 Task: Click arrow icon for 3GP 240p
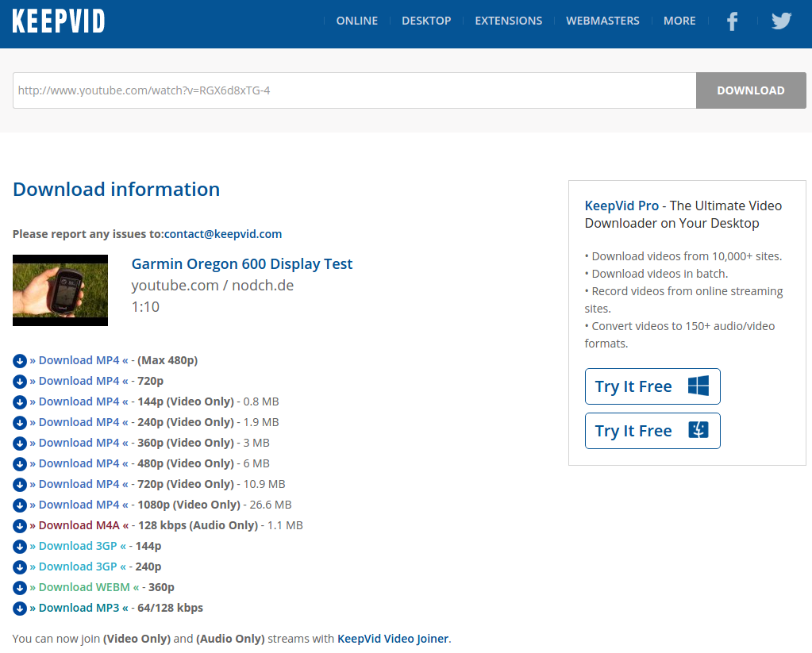(20, 567)
